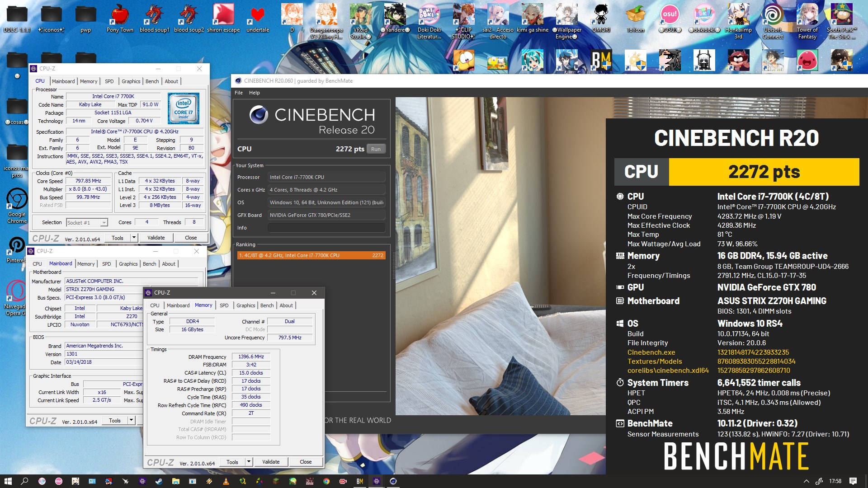Viewport: 868px width, 488px height.
Task: Open the Windows Start menu
Action: pos(8,481)
